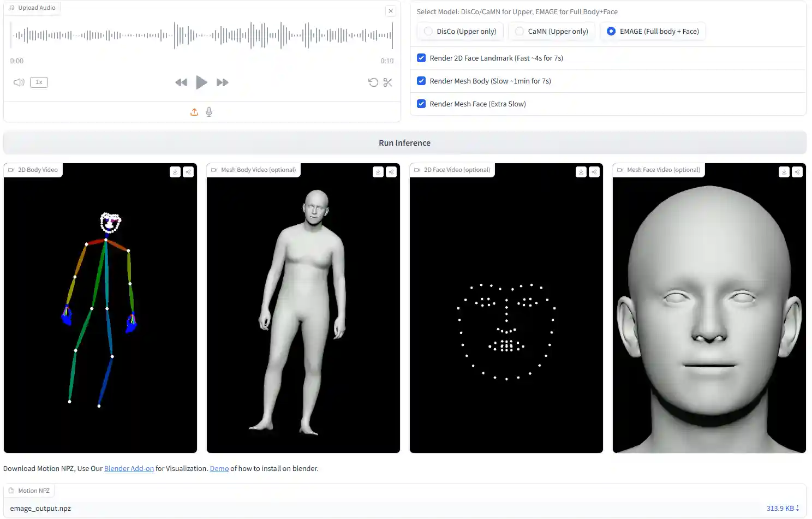
Task: Share the Mesh Face Video
Action: [797, 172]
